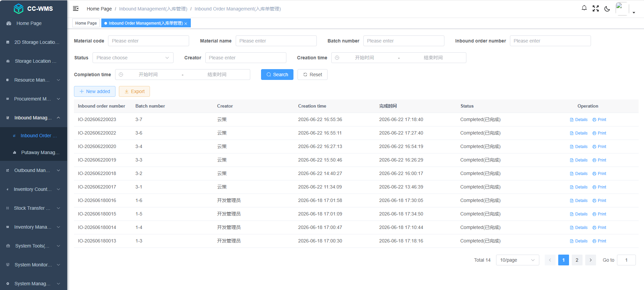Expand System Tools menu

[x=33, y=246]
